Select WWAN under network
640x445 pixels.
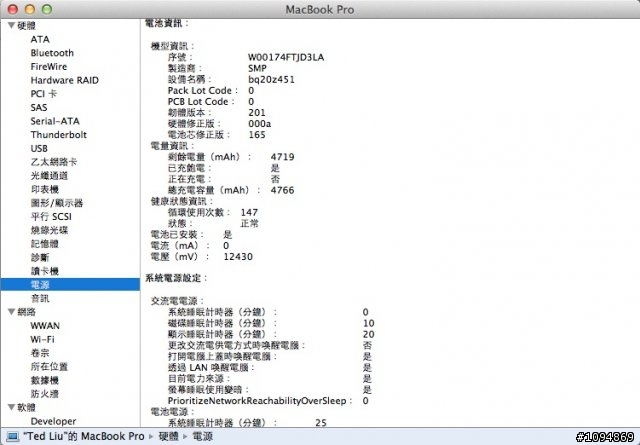click(45, 325)
